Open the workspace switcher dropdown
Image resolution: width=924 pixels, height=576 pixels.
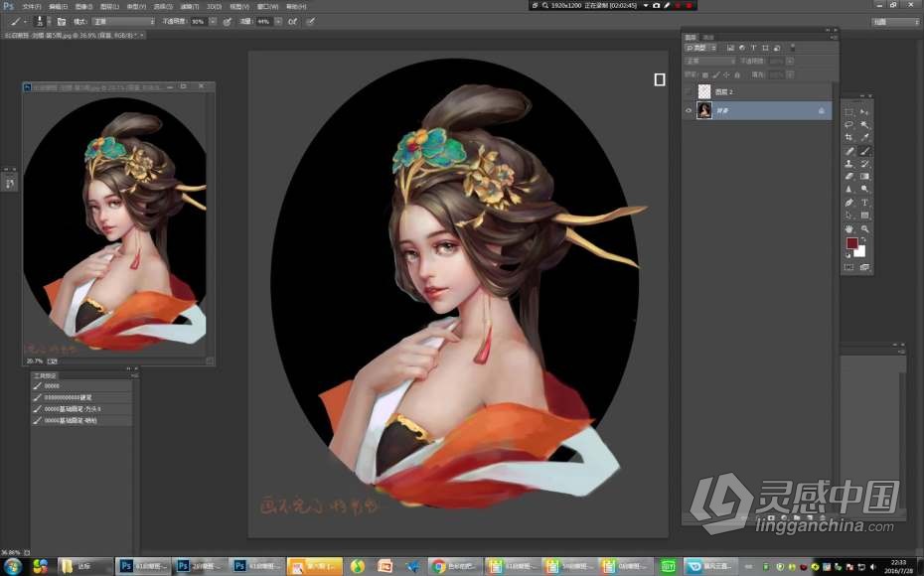(895, 22)
